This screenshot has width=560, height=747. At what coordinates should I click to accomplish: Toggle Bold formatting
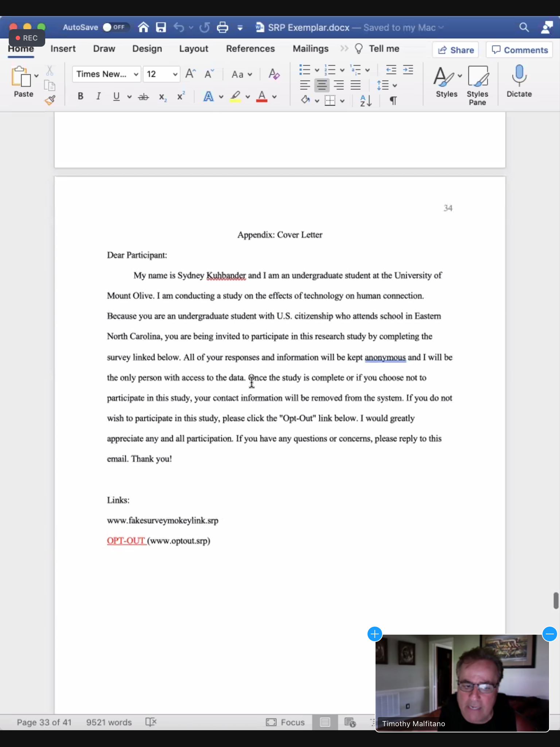coord(81,96)
